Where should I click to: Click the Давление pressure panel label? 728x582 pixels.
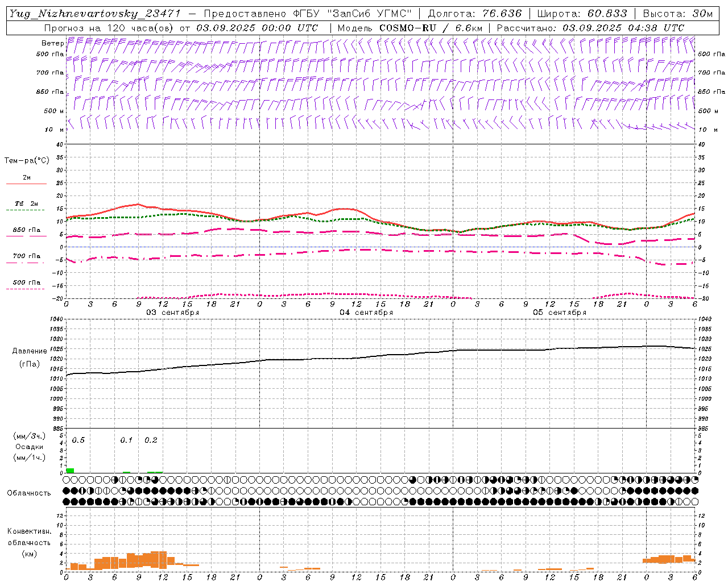pyautogui.click(x=30, y=351)
